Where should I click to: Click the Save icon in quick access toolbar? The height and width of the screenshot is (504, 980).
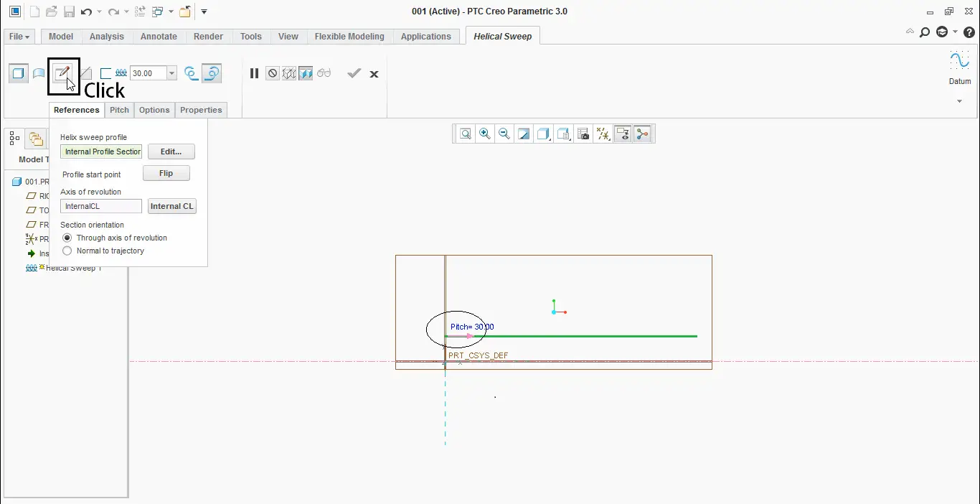(68, 11)
